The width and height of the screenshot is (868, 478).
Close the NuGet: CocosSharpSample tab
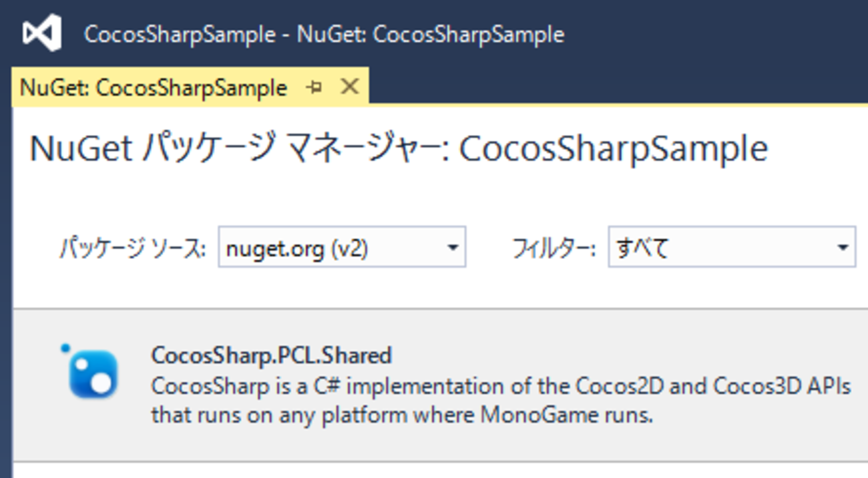click(349, 87)
